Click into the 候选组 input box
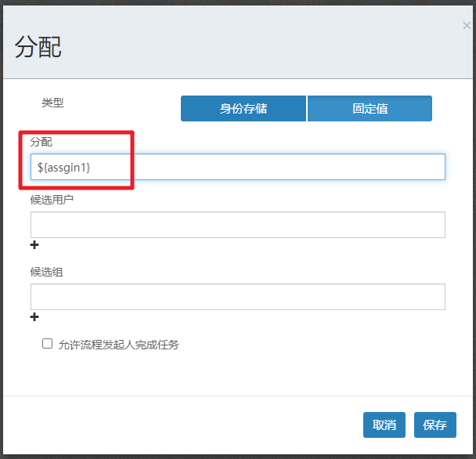Screen dimensions: 476x459 [237, 297]
